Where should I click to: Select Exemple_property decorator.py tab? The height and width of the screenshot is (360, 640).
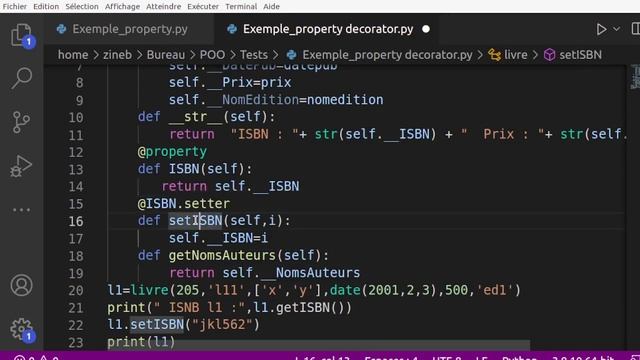point(327,29)
